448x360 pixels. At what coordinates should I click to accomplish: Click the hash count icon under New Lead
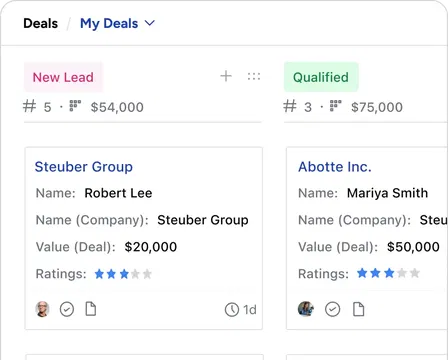pos(29,106)
